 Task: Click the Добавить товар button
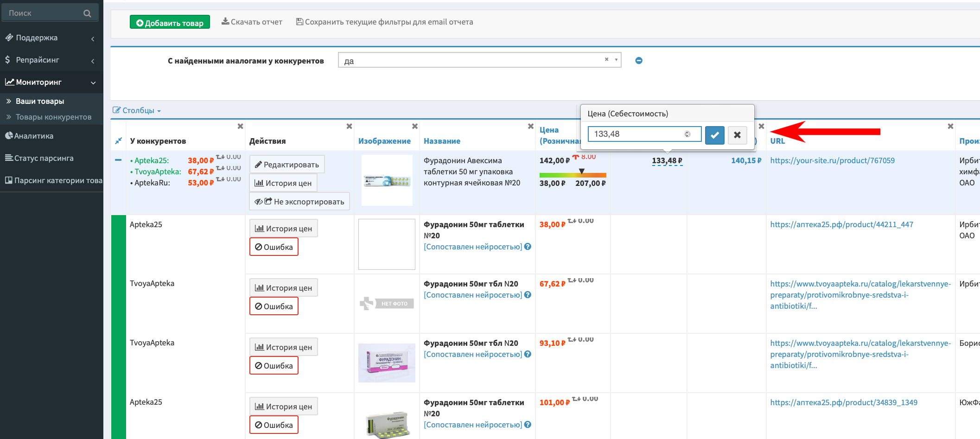coord(170,22)
